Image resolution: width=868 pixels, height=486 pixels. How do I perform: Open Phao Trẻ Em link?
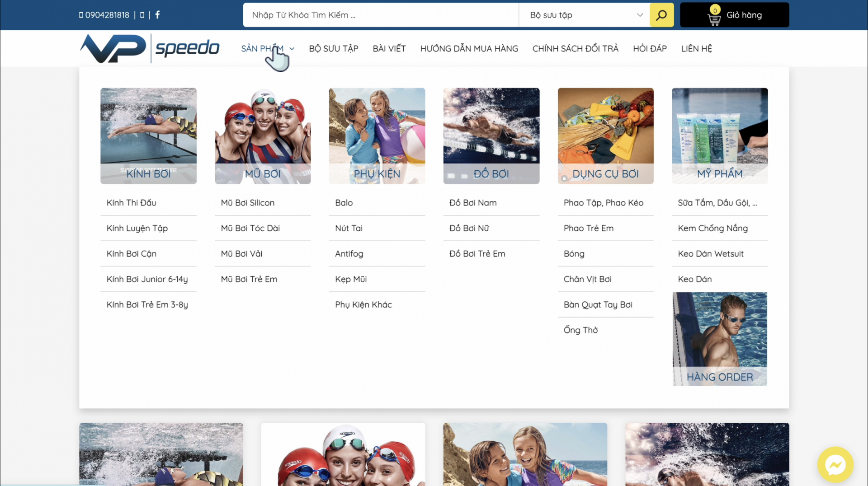[x=589, y=228]
